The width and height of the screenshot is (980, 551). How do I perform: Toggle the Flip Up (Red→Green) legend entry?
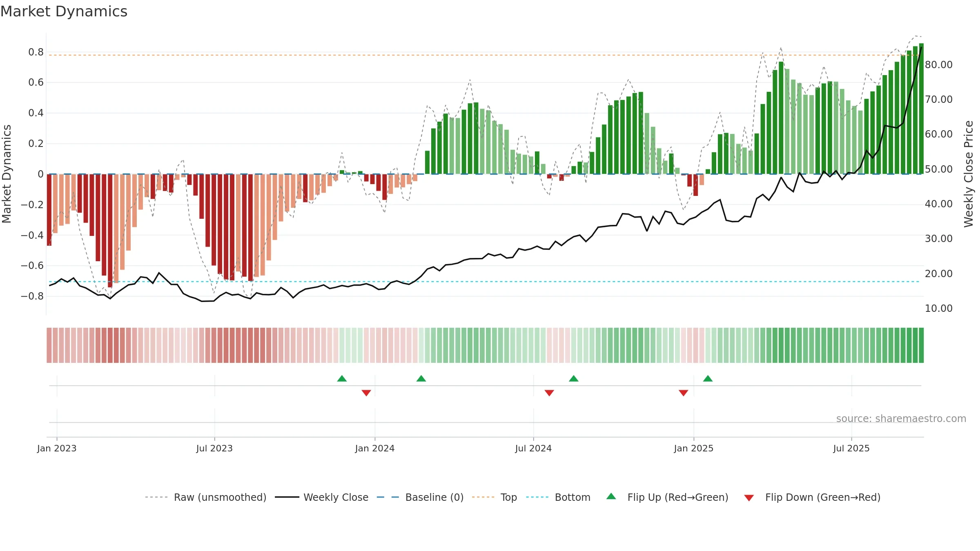tap(667, 497)
